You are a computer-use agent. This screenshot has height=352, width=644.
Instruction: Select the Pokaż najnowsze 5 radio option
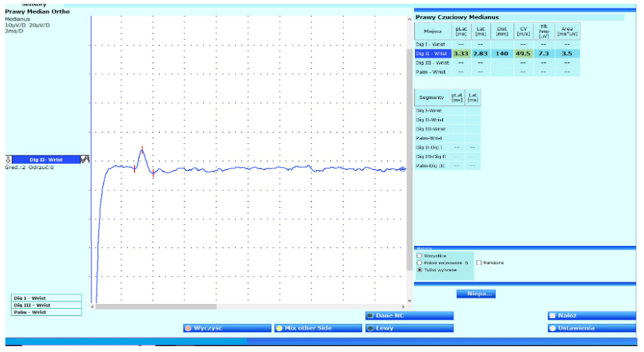(x=420, y=263)
